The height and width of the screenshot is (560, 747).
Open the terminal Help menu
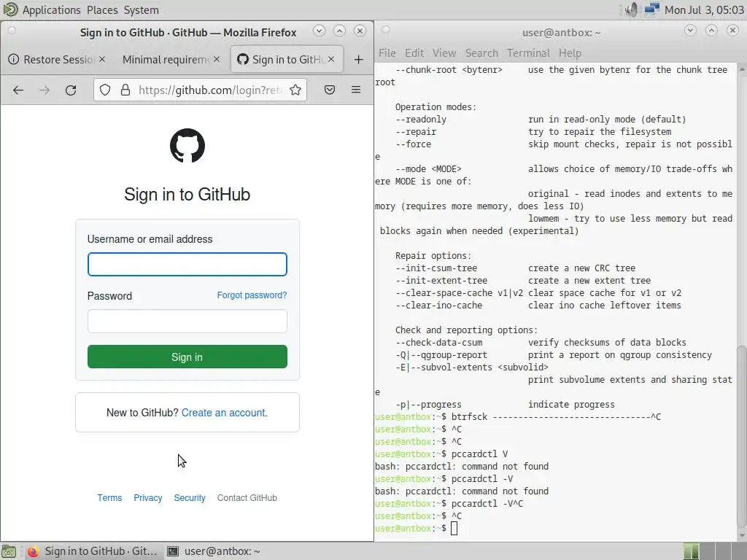[570, 52]
